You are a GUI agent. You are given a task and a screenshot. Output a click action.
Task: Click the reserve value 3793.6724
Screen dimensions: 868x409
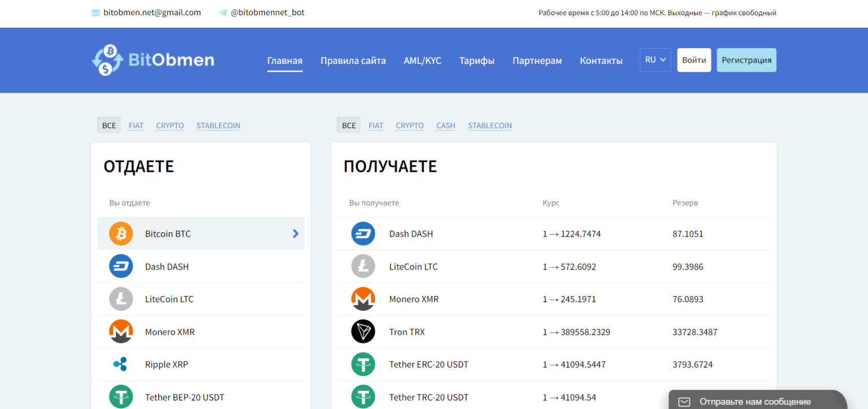pos(693,365)
